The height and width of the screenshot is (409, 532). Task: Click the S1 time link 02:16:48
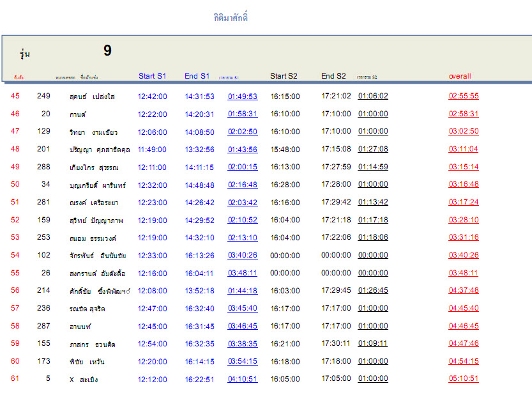(243, 185)
